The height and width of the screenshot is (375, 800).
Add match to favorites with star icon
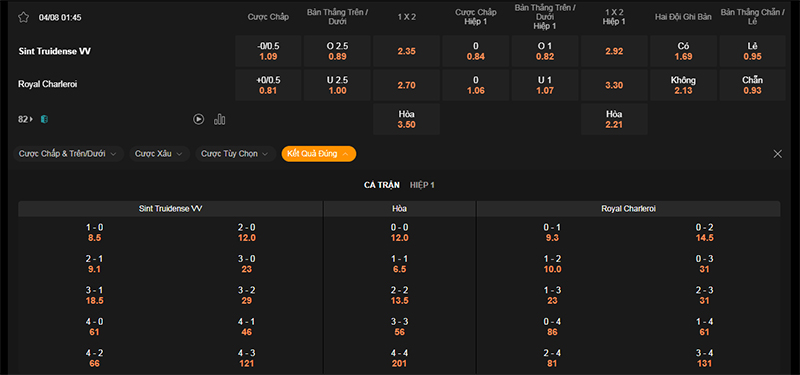pyautogui.click(x=23, y=17)
